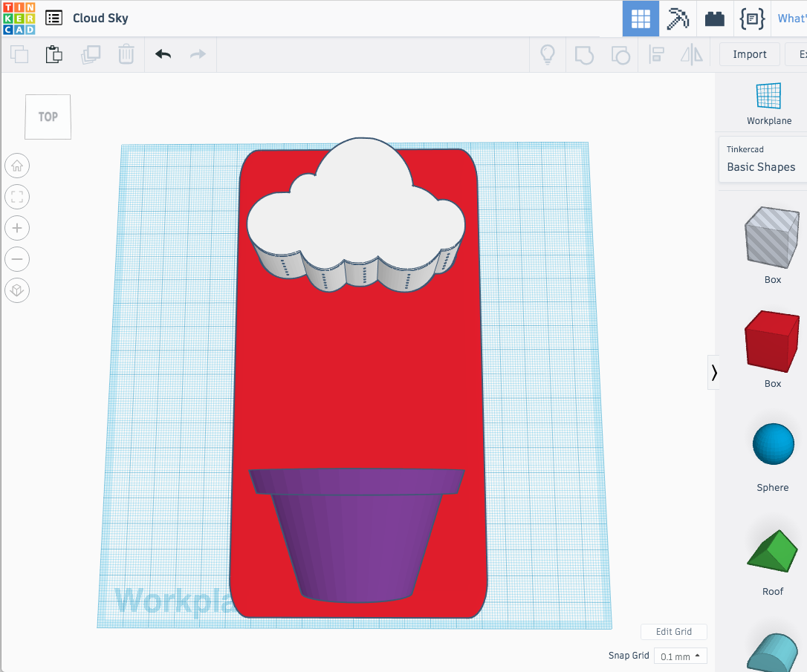This screenshot has height=672, width=807.
Task: Click the Delete trash can icon
Action: [126, 54]
